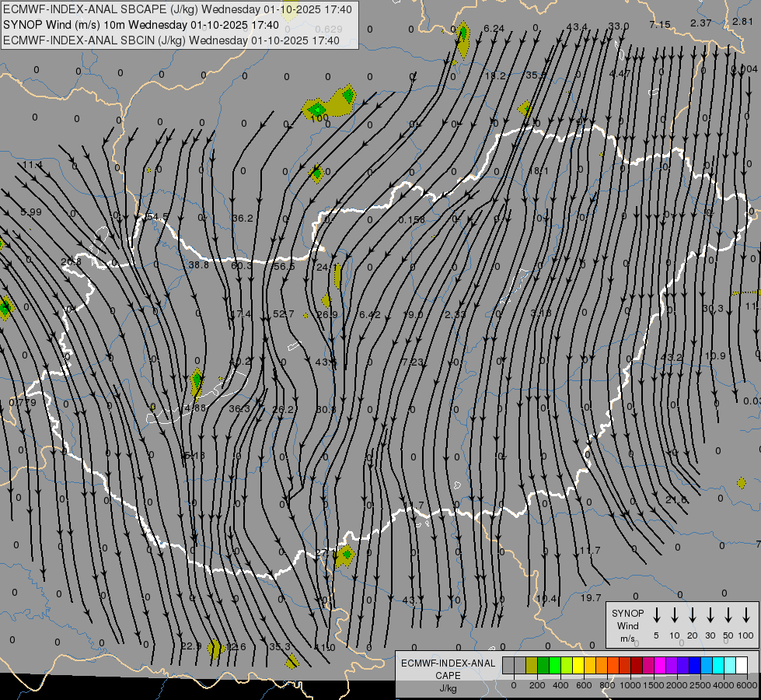Click the 10 m/s wind arrow in legend

pyautogui.click(x=674, y=614)
